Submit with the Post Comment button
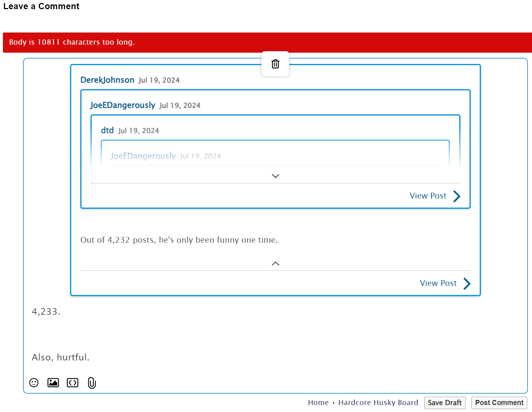 (499, 402)
